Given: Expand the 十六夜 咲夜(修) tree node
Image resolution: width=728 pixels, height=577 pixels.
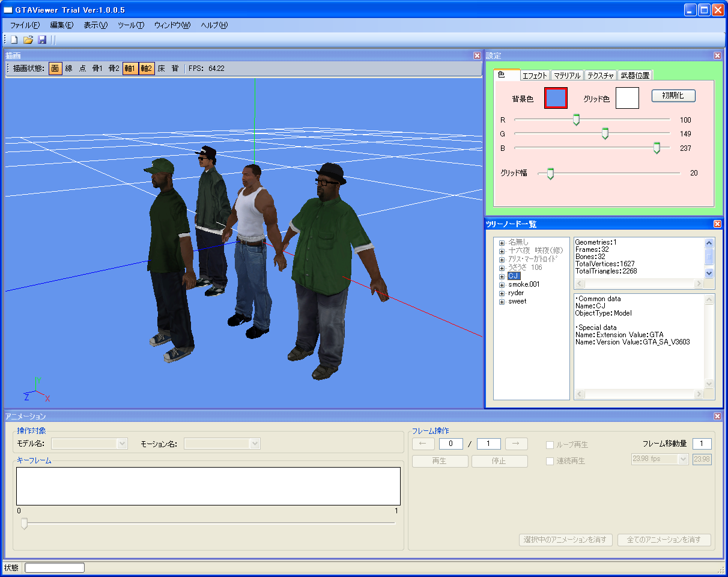Looking at the screenshot, I should (502, 251).
